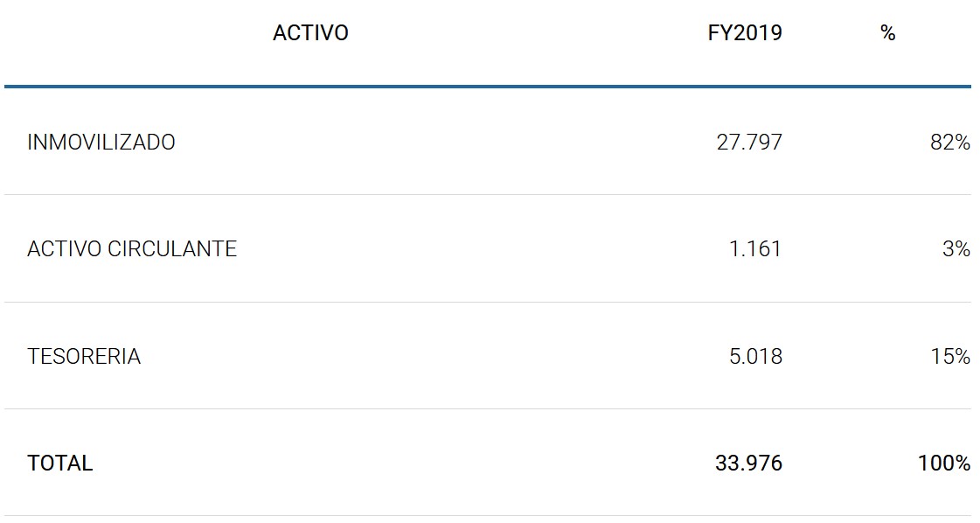Select the INMOVILIZADO row label
This screenshot has height=523, width=980.
[x=101, y=143]
